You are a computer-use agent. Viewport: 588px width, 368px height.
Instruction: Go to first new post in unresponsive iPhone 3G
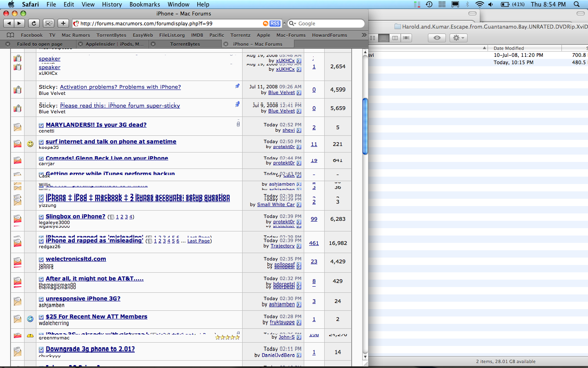click(41, 299)
